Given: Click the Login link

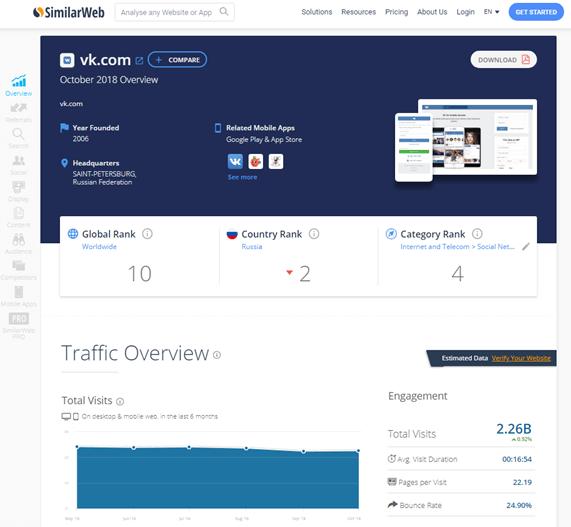Looking at the screenshot, I should click(x=465, y=12).
